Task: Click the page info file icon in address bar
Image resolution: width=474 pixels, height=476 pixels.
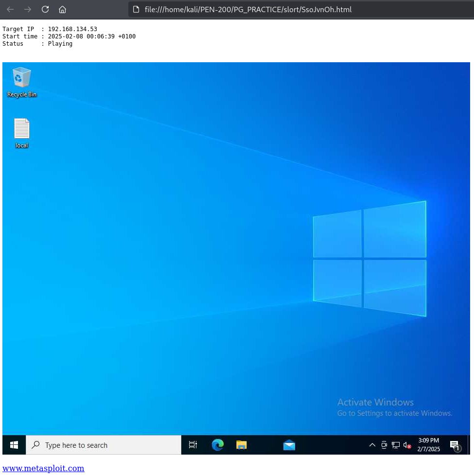Action: [x=136, y=9]
